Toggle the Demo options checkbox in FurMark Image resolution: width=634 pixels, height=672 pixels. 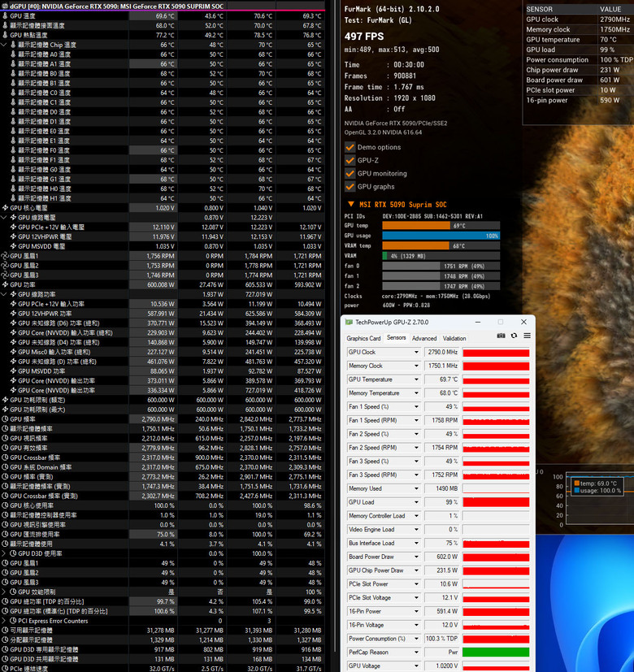pyautogui.click(x=350, y=147)
